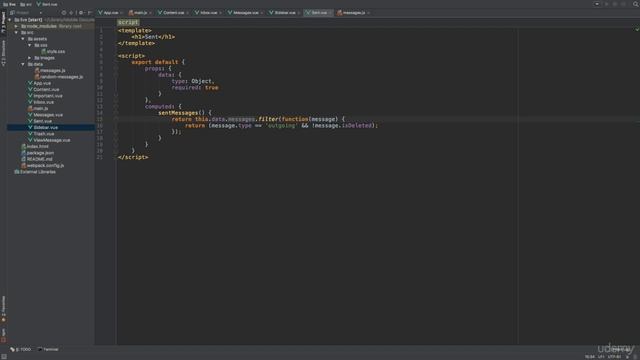Collapse the live project root node

[10, 20]
